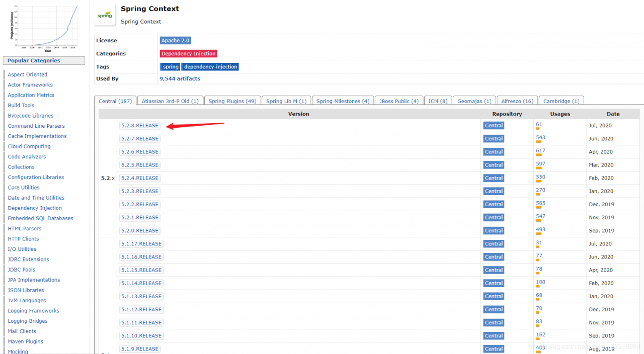Viewport: 644px width, 354px height.
Task: Open the Logging Frameworks category
Action: pyautogui.click(x=33, y=311)
